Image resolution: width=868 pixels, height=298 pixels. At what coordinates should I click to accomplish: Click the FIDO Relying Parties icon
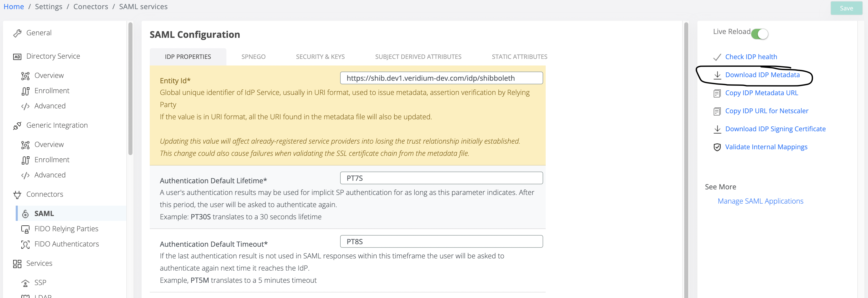[x=25, y=229]
